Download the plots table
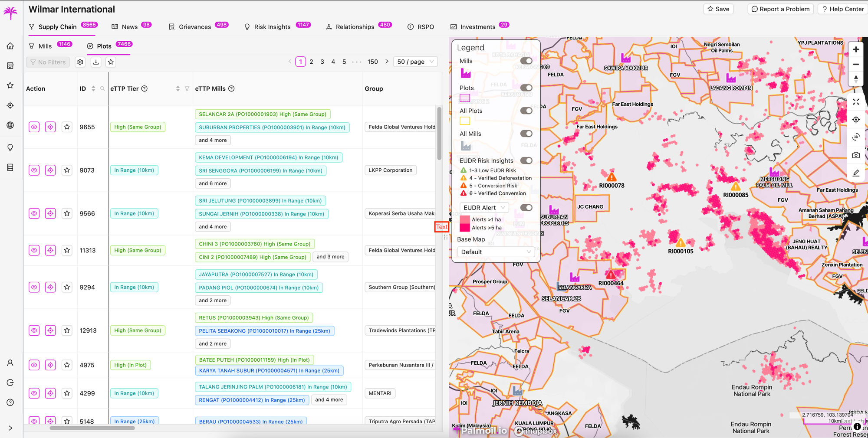This screenshot has width=868, height=438. (x=96, y=62)
